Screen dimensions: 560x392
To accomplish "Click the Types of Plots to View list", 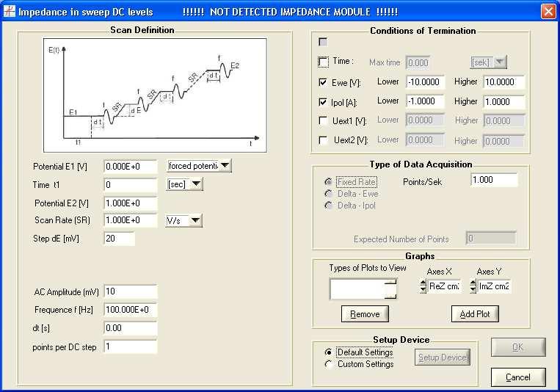I will (363, 289).
